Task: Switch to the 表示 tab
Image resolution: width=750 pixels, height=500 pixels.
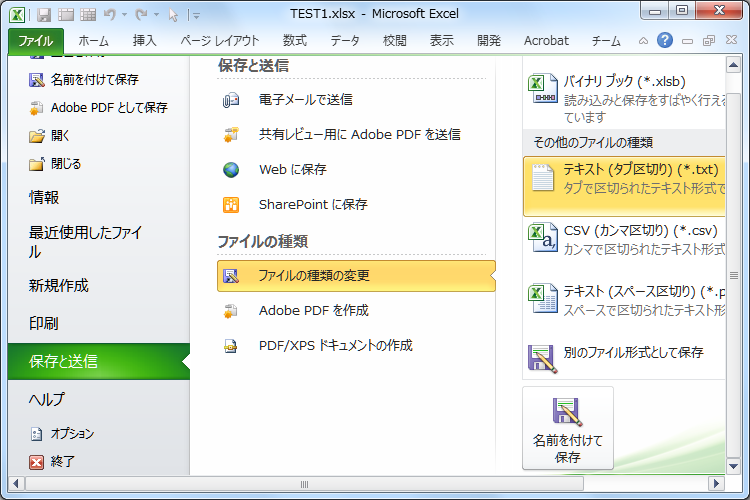Action: click(x=441, y=41)
